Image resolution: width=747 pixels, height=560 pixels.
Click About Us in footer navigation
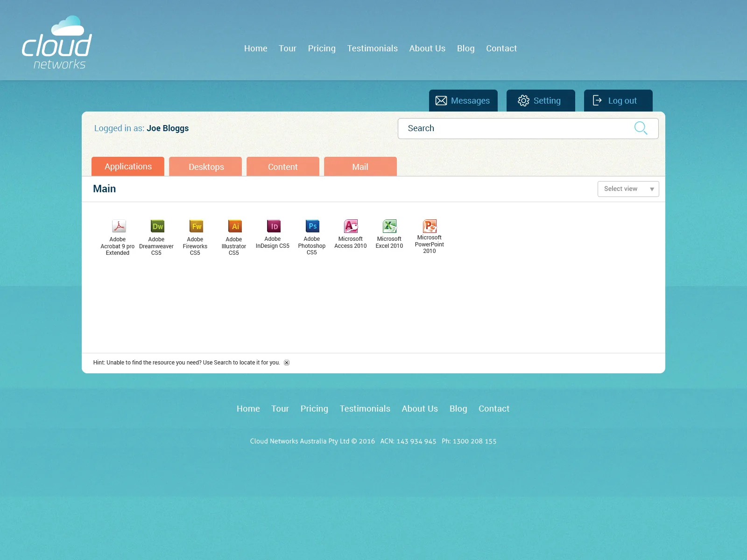coord(420,409)
